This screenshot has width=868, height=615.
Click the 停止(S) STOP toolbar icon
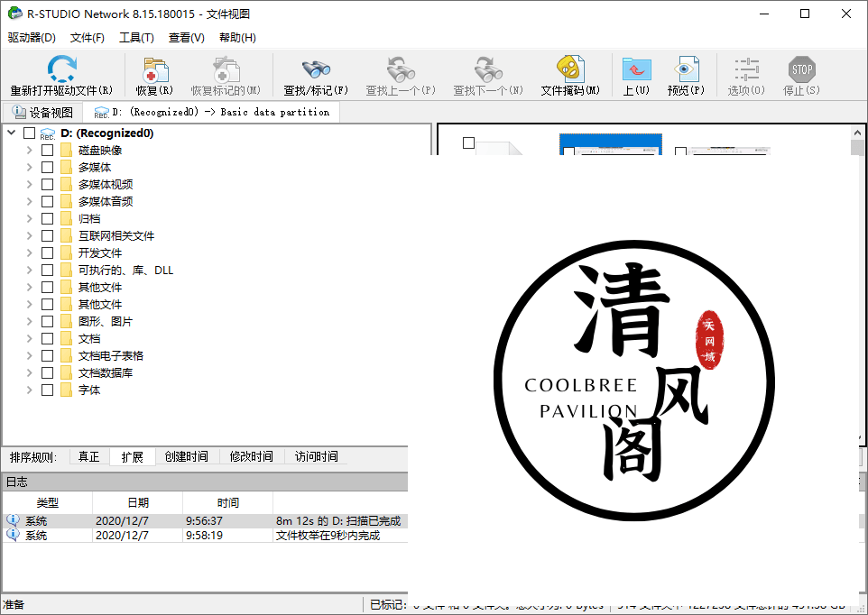801,69
